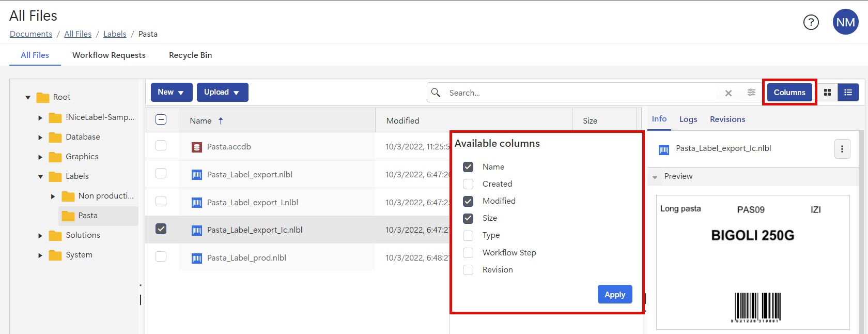Collapse the Preview section
868x334 pixels.
[655, 177]
